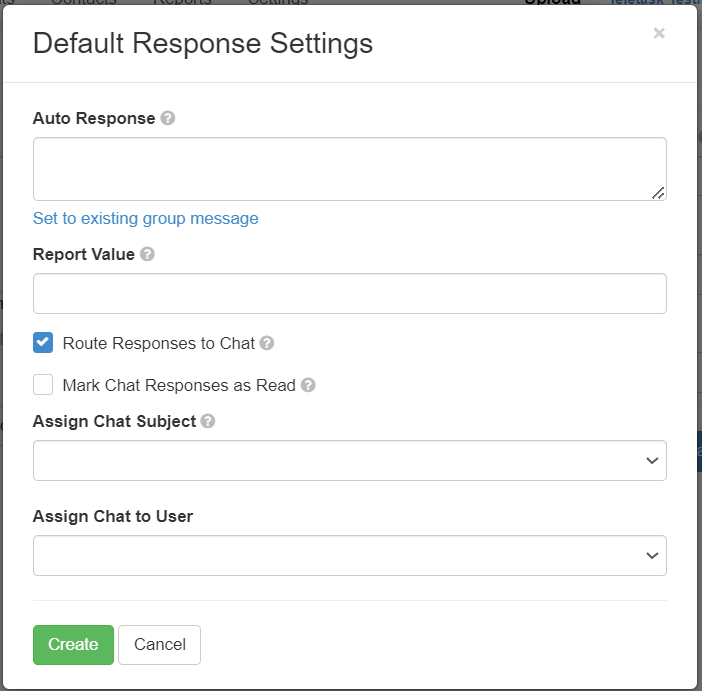Image resolution: width=702 pixels, height=691 pixels.
Task: Expand the Assign Chat Subject dropdown
Action: tap(350, 460)
